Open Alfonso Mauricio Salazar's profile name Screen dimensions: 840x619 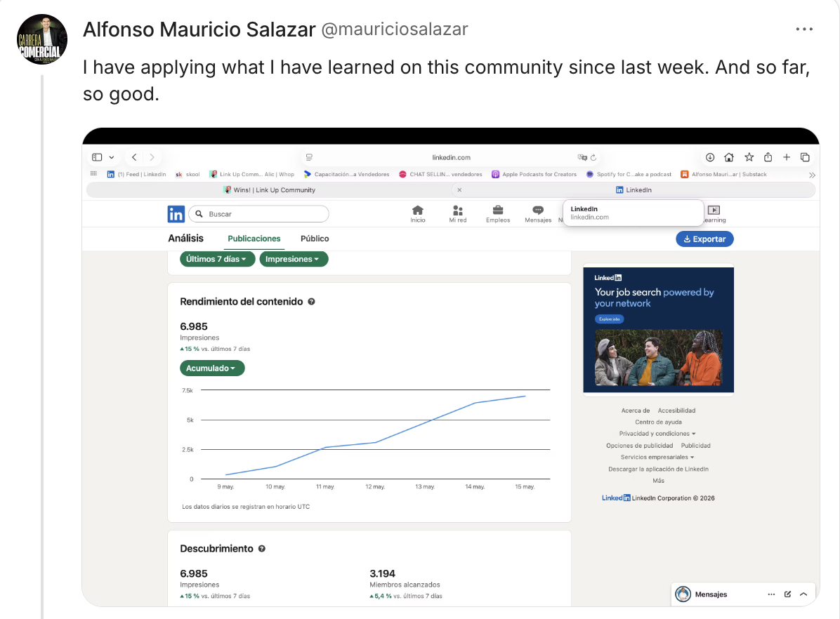point(199,29)
